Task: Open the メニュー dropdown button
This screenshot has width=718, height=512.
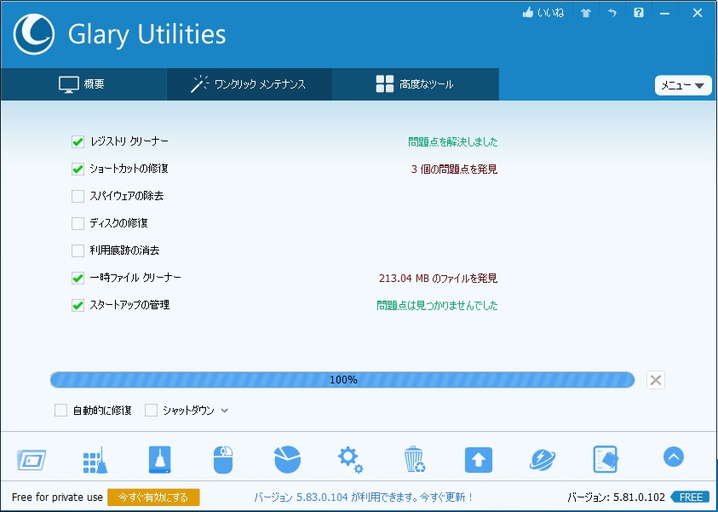Action: (x=683, y=85)
